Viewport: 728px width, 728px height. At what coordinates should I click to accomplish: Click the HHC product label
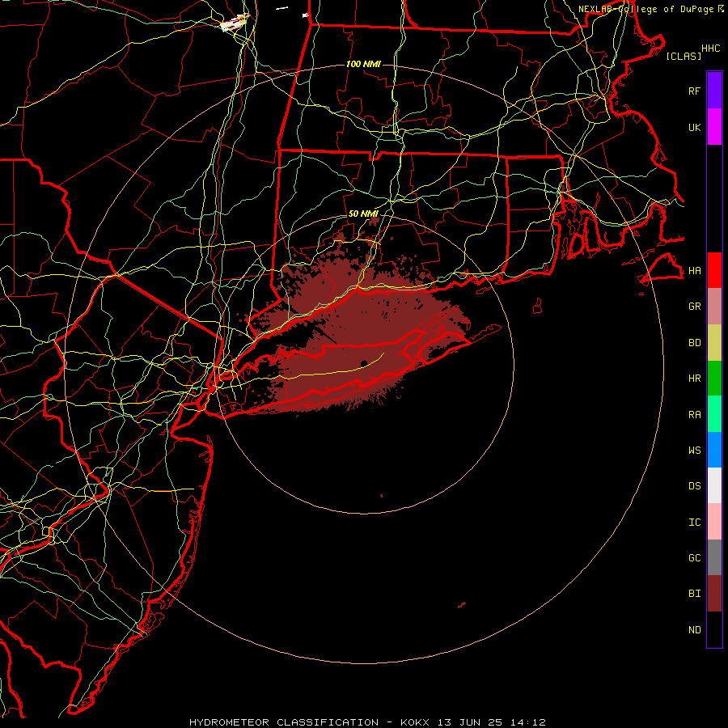(x=710, y=49)
